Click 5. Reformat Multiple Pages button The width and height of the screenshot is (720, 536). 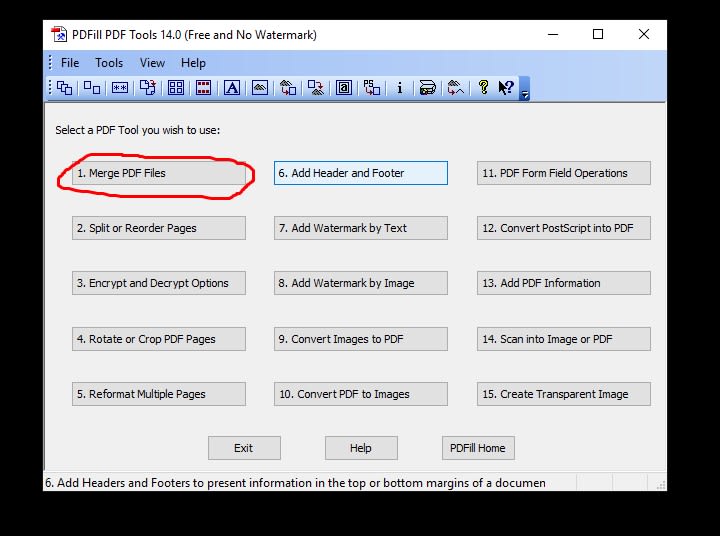159,394
